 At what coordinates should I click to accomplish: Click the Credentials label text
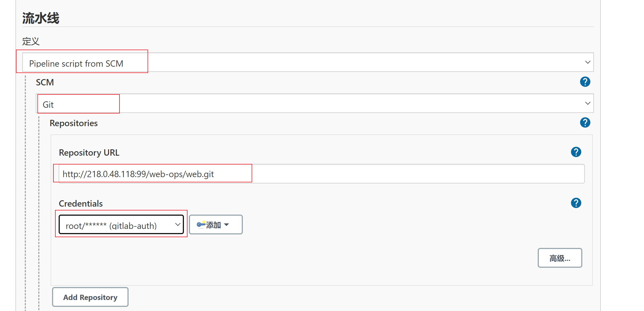click(81, 204)
